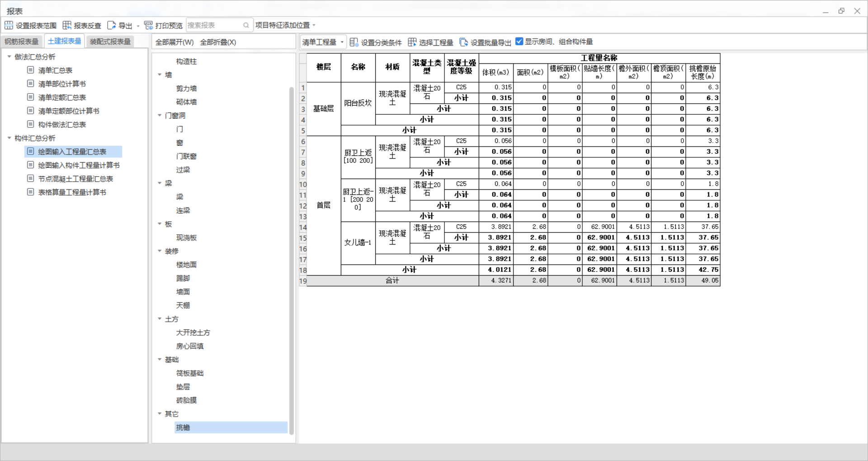
Task: Click the document icon beside 绘图输入工程量汇总表
Action: click(x=30, y=151)
